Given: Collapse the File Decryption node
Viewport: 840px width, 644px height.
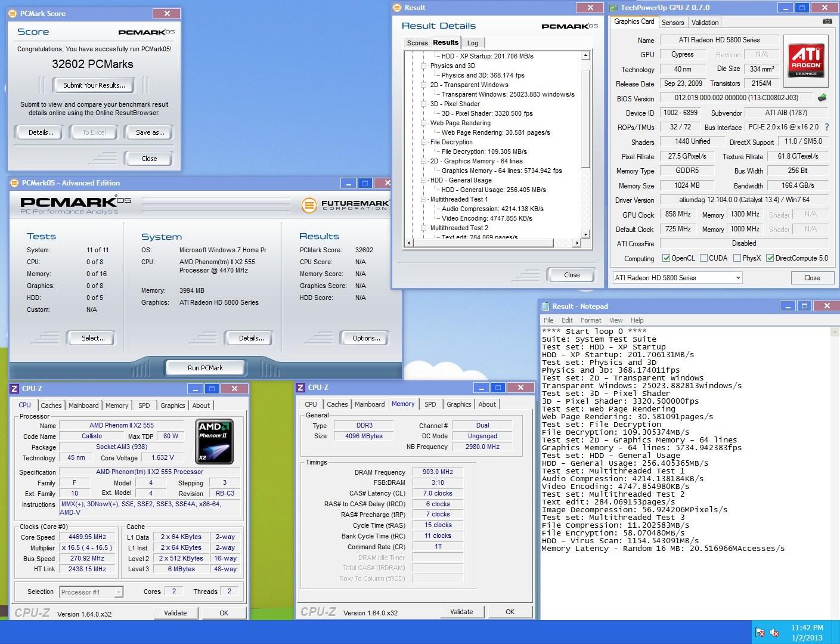Looking at the screenshot, I should [x=424, y=142].
